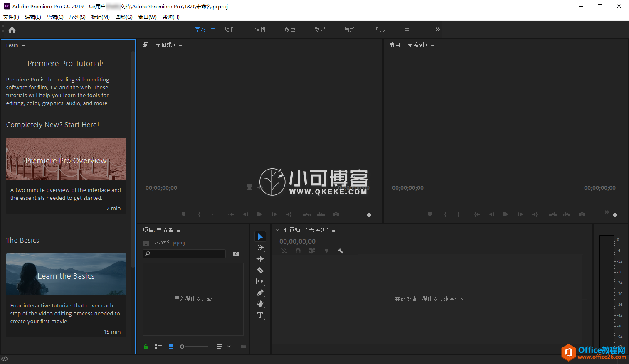Image resolution: width=629 pixels, height=364 pixels.
Task: Switch Project panel to list view
Action: click(158, 347)
